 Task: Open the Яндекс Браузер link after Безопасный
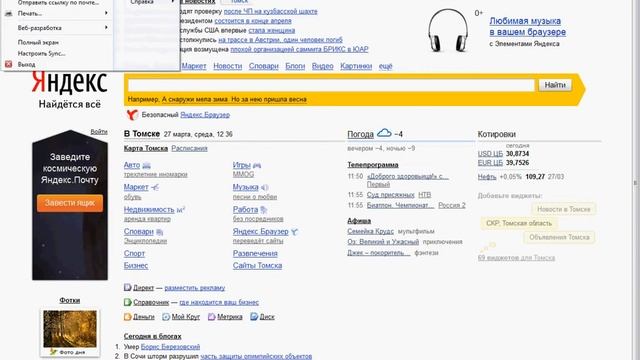click(x=205, y=115)
